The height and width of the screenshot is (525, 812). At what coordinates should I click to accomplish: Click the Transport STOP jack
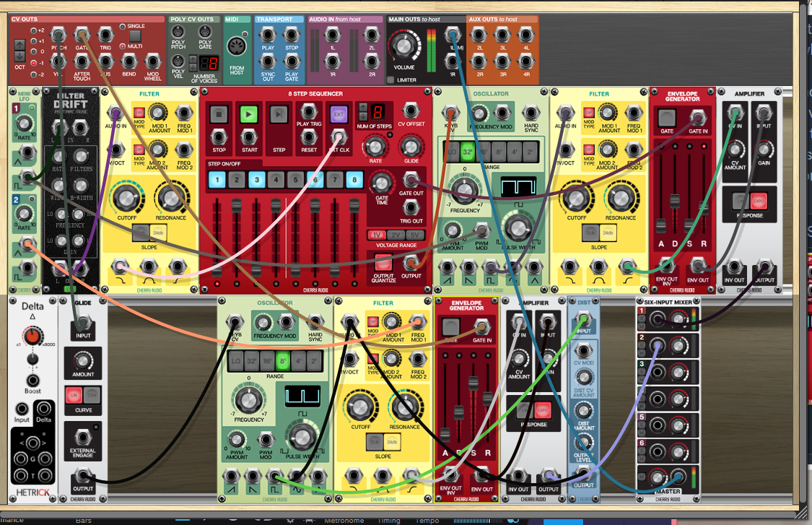[292, 35]
